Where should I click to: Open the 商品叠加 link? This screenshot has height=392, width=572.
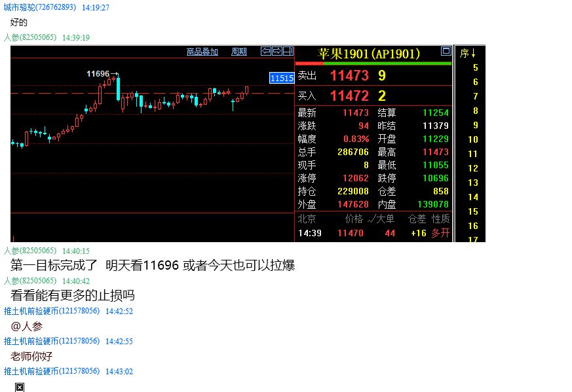tap(202, 52)
